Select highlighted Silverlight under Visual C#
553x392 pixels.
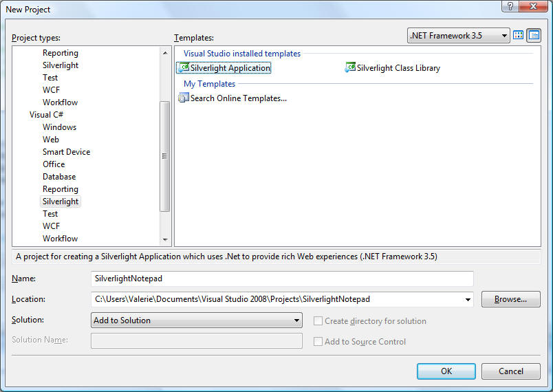click(x=61, y=202)
